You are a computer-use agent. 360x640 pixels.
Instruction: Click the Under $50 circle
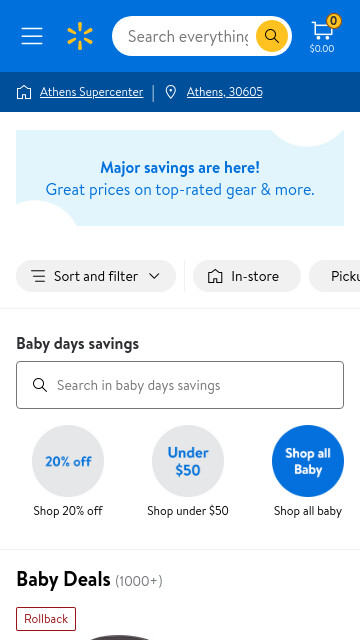[188, 461]
